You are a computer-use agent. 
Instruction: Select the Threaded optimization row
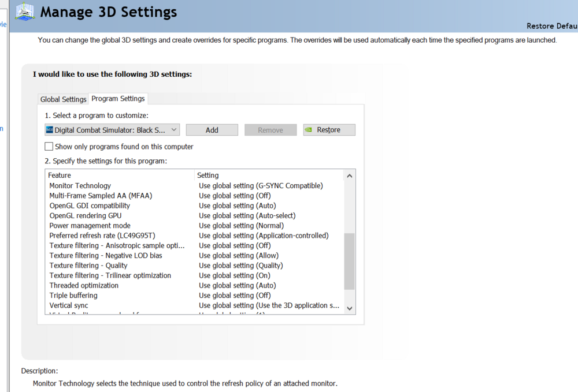[x=194, y=285]
